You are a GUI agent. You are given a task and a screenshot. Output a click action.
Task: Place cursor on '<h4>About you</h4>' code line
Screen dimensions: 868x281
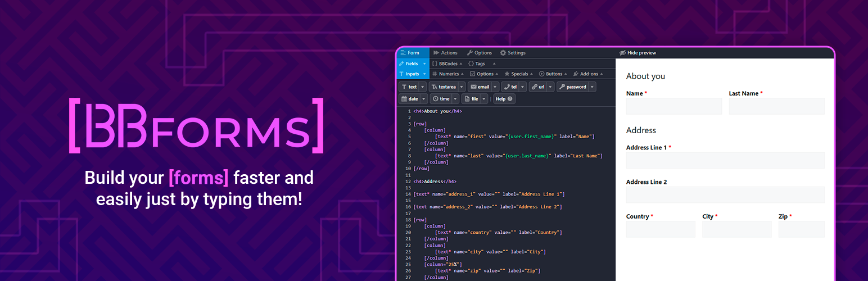click(x=437, y=111)
